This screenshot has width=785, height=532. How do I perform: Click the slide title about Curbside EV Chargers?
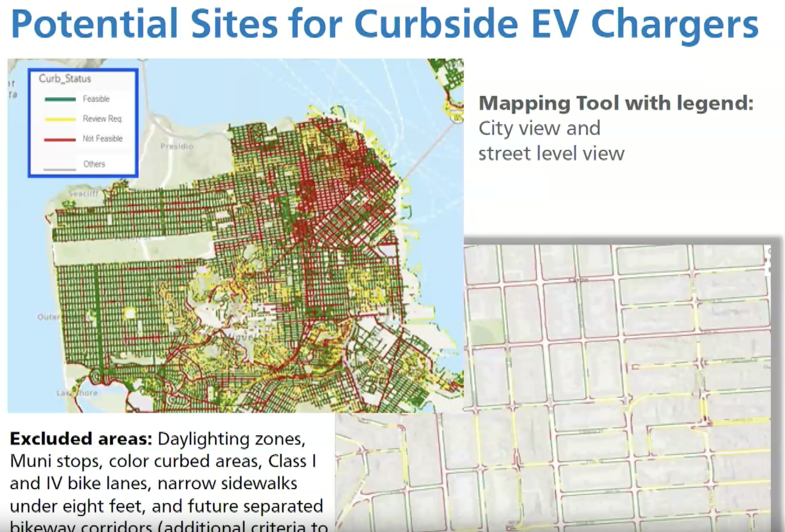[x=385, y=24]
